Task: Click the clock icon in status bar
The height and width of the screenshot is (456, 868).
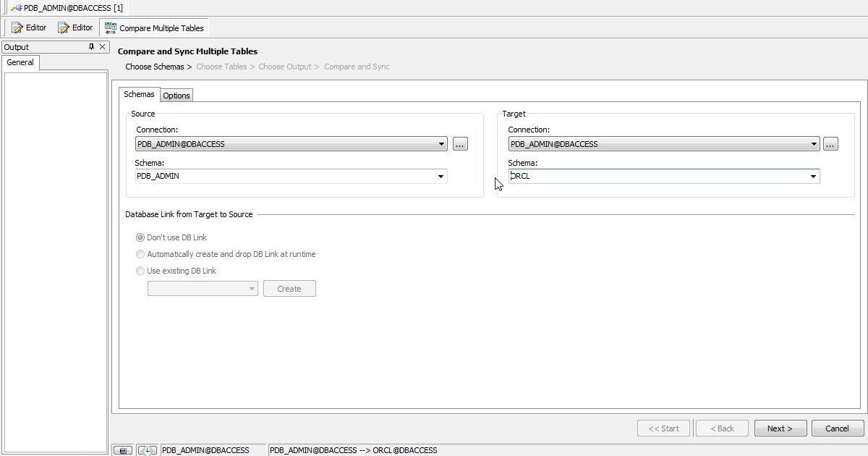Action: click(147, 450)
